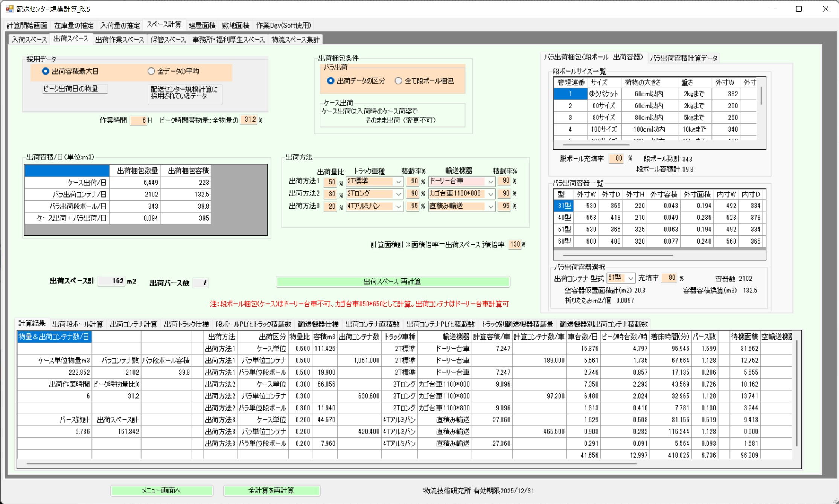The image size is (839, 504).
Task: Click 全計算を再計算 button
Action: pos(271,490)
